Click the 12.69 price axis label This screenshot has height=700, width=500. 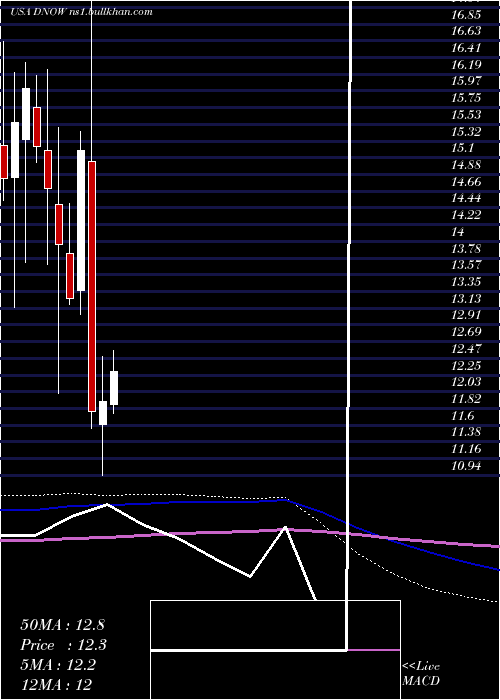[466, 332]
